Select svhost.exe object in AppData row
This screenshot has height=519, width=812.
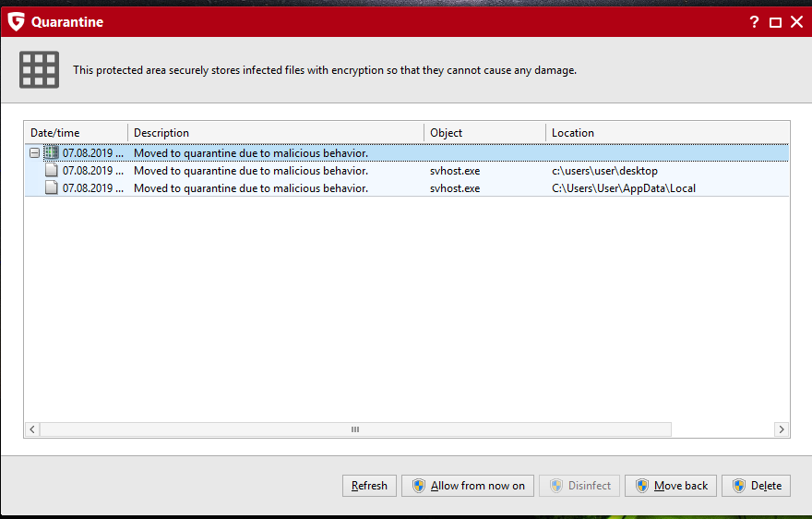pos(455,188)
